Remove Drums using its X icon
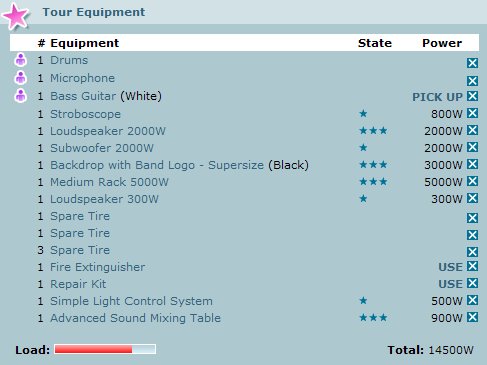This screenshot has width=487, height=365. point(472,63)
